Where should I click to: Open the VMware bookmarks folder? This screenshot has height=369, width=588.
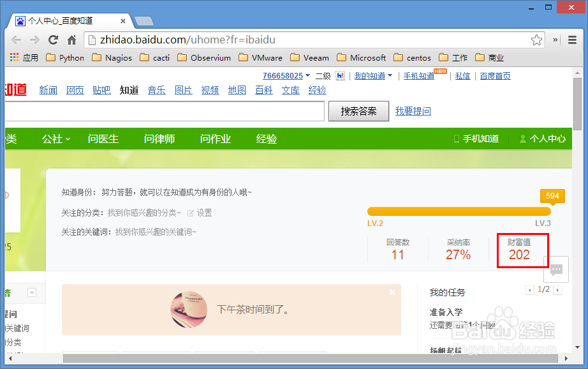point(260,57)
